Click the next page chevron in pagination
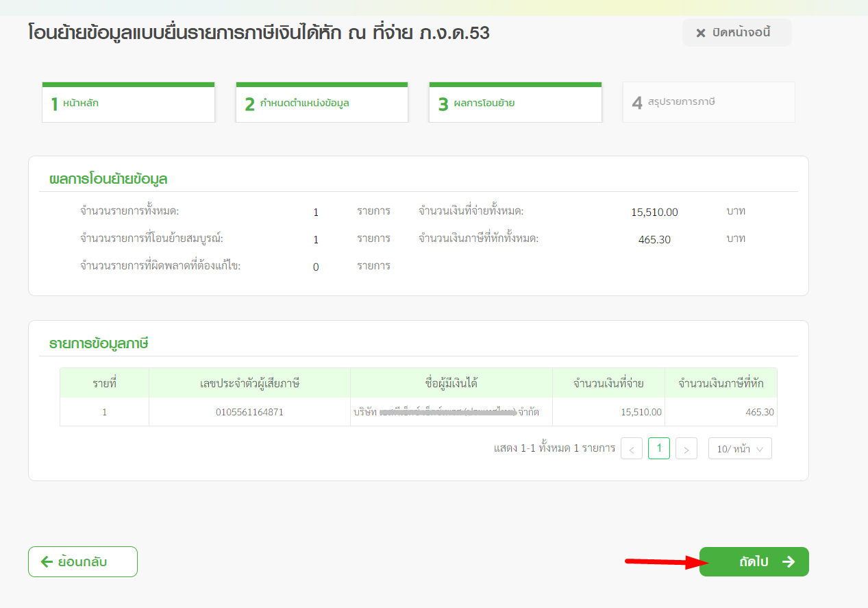The height and width of the screenshot is (608, 868). coord(686,449)
